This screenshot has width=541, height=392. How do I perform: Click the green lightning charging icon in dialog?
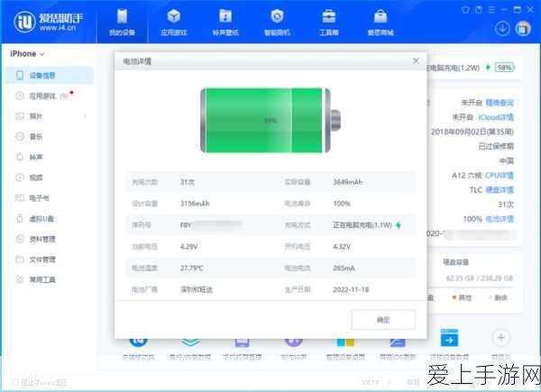399,225
